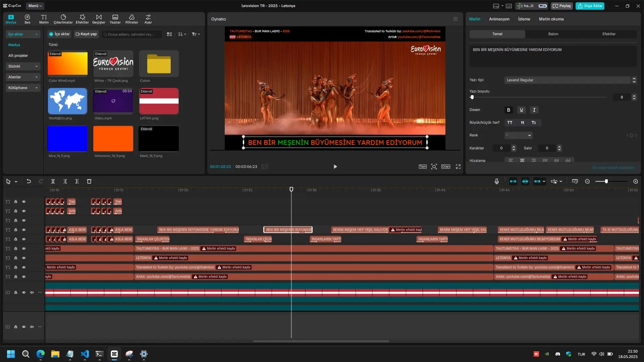Image resolution: width=644 pixels, height=362 pixels.
Task: Toggle visibility of the LETONYA text track
Action: 24,258
